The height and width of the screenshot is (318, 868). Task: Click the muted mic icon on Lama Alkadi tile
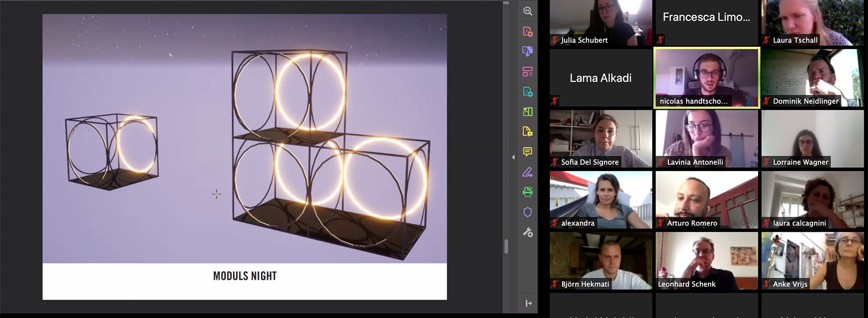pyautogui.click(x=555, y=101)
